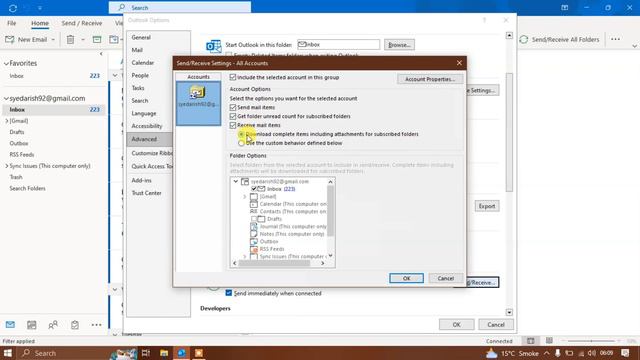This screenshot has height=360, width=640.
Task: Select Use the custom behavior defined below
Action: (241, 143)
